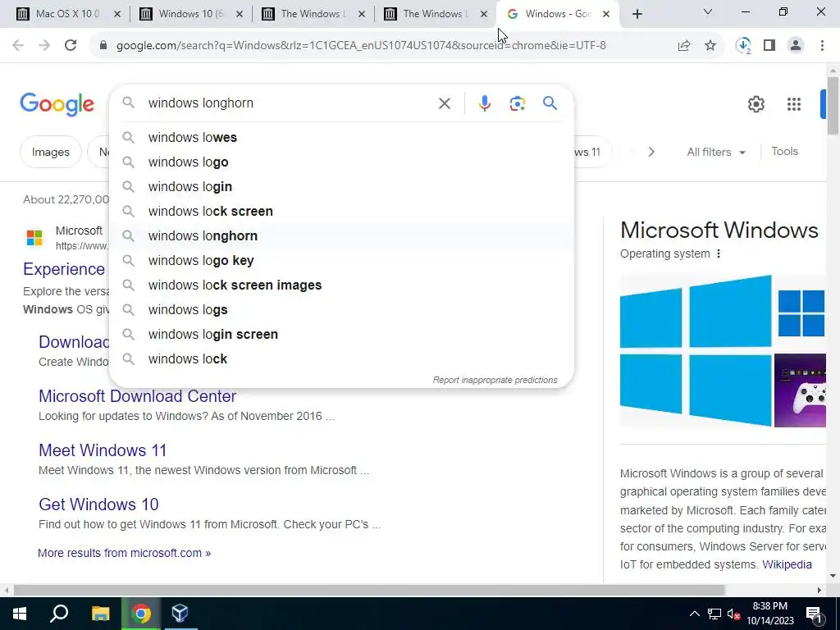Select suggestion windows logo key
The width and height of the screenshot is (840, 630).
(x=341, y=261)
